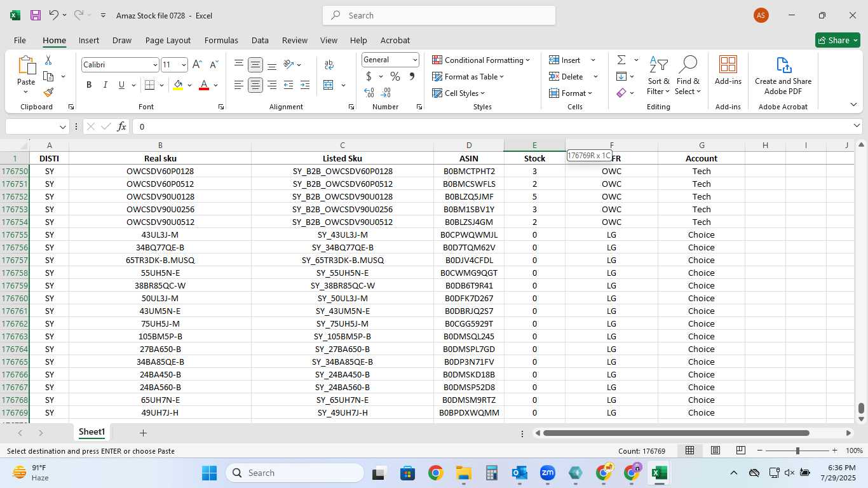The image size is (868, 488).
Task: Switch to the Insert tab
Action: click(x=89, y=40)
